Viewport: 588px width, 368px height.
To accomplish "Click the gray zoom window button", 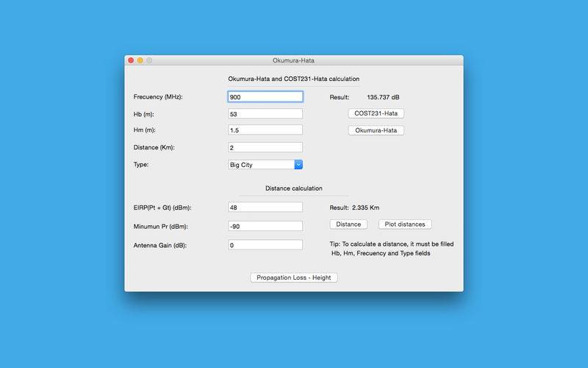I will 149,60.
